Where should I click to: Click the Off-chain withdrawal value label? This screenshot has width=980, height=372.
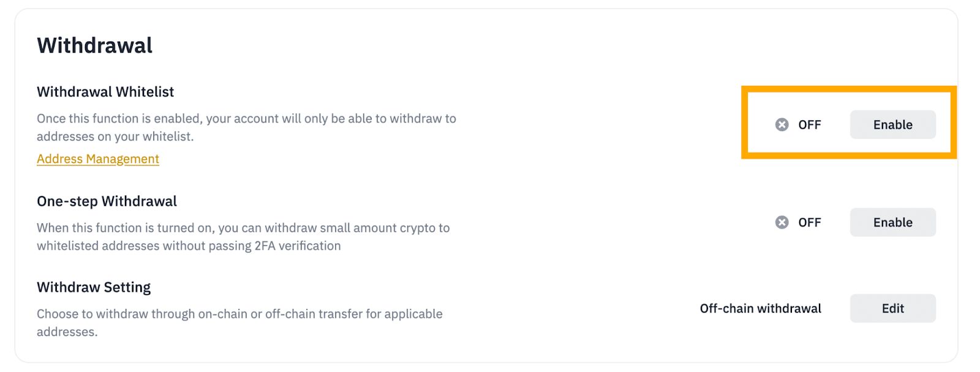click(760, 308)
